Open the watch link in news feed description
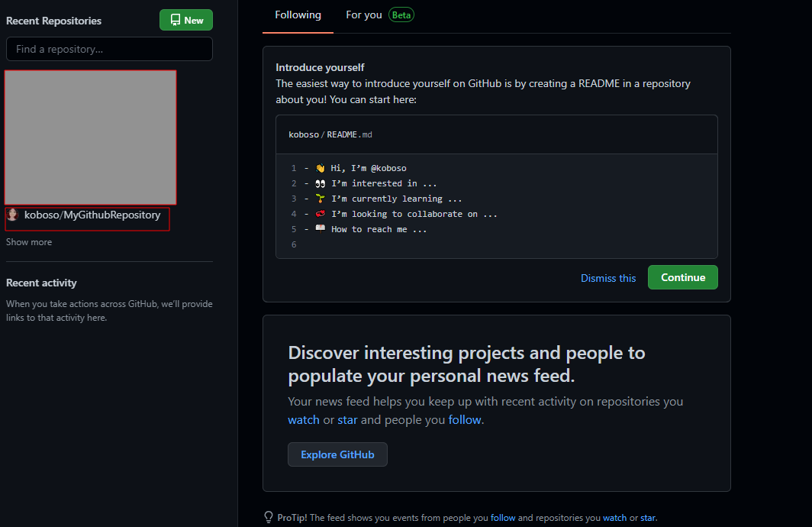 pyautogui.click(x=304, y=420)
